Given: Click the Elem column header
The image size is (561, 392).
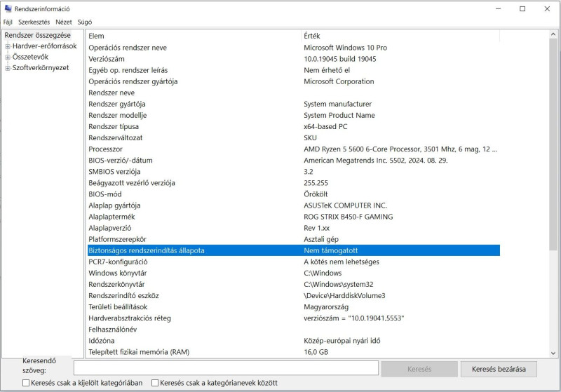Looking at the screenshot, I should point(194,36).
